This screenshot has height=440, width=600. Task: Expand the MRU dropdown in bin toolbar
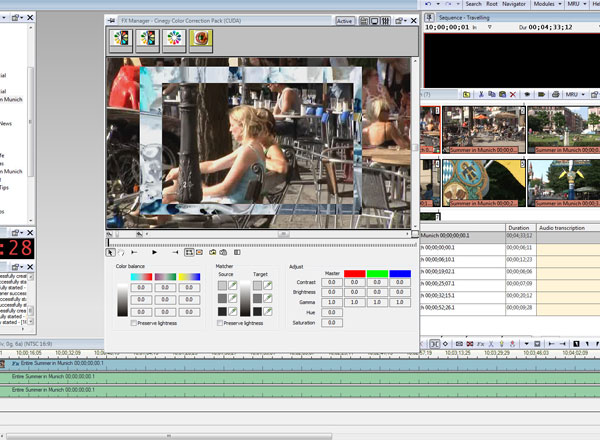pos(574,93)
